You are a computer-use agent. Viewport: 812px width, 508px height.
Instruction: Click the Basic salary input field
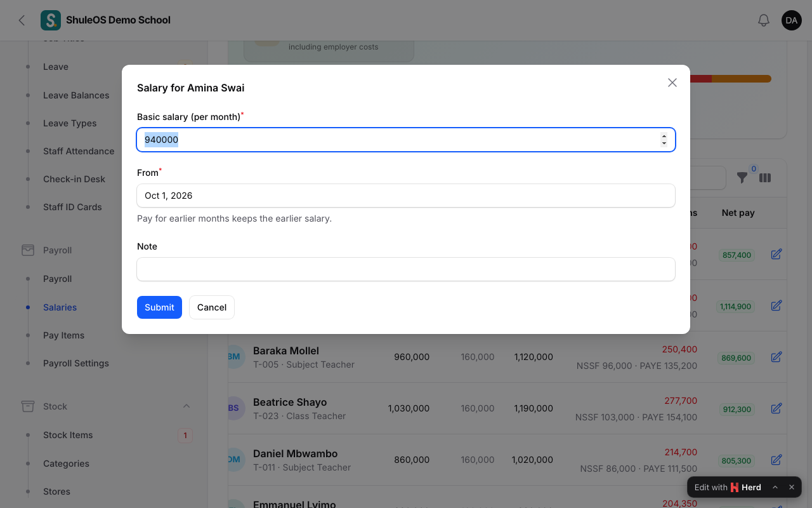click(406, 140)
